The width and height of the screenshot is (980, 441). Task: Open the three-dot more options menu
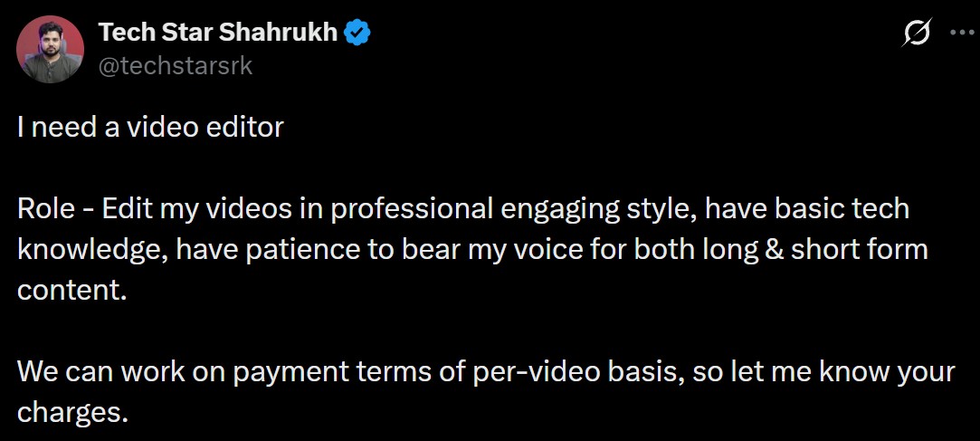(960, 33)
